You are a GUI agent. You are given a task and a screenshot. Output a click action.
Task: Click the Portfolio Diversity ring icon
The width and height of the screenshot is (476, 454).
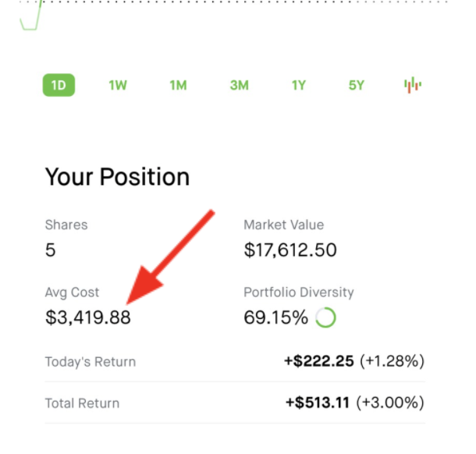[x=326, y=317]
